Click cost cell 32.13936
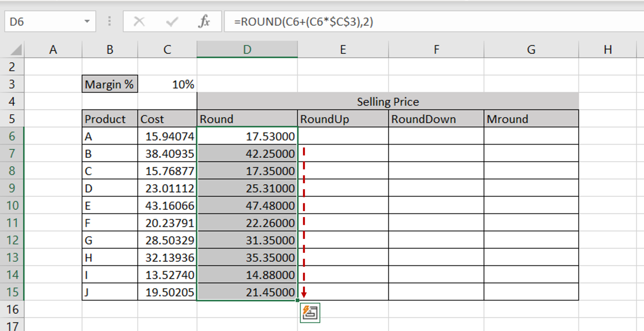 click(x=167, y=257)
